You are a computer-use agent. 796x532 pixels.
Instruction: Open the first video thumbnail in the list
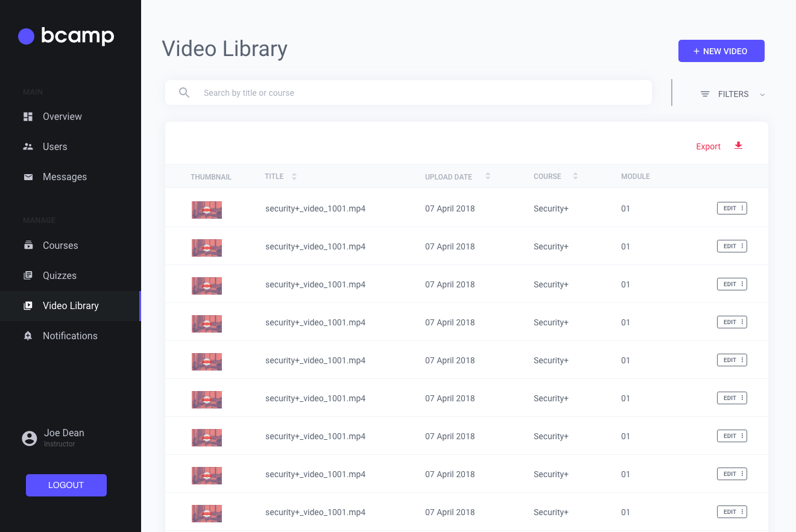206,210
